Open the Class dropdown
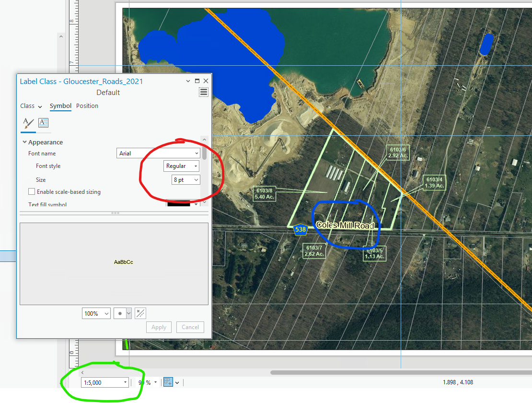Screen dimensions: 532x403 pyautogui.click(x=31, y=106)
